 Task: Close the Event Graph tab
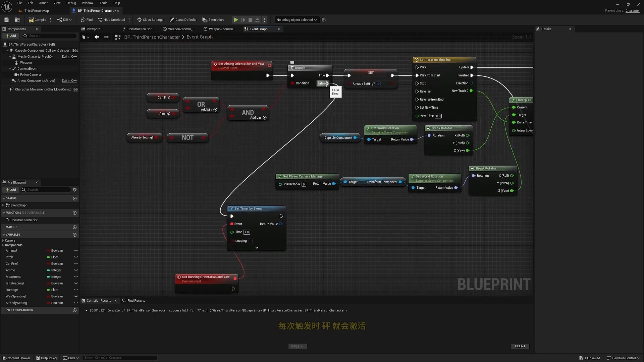point(279,29)
